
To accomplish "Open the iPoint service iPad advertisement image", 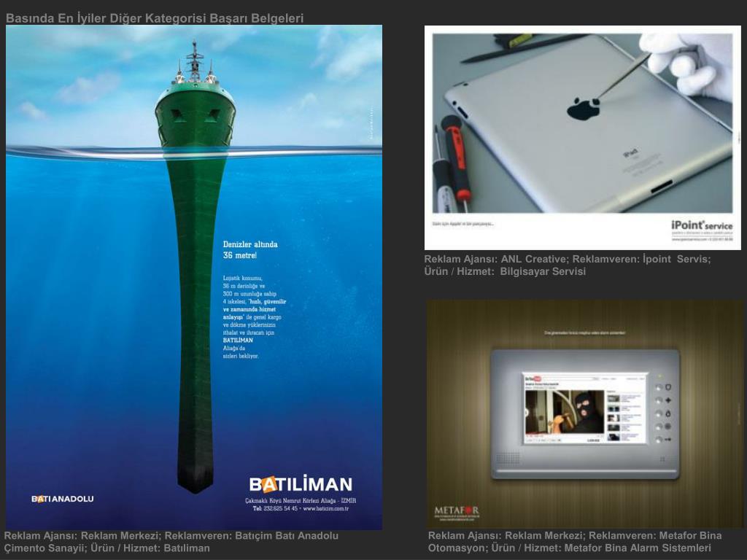I will coord(583,138).
